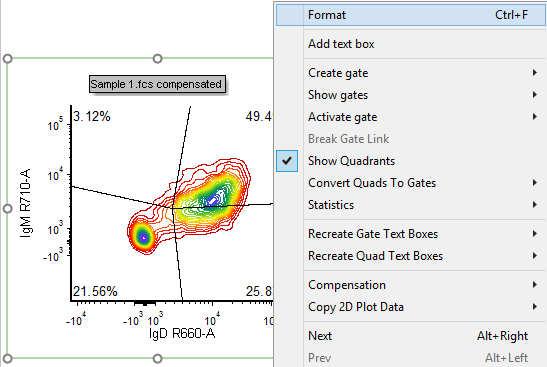Expand the arrow beside Create gate
Screen dimensions: 547x367
[x=534, y=73]
